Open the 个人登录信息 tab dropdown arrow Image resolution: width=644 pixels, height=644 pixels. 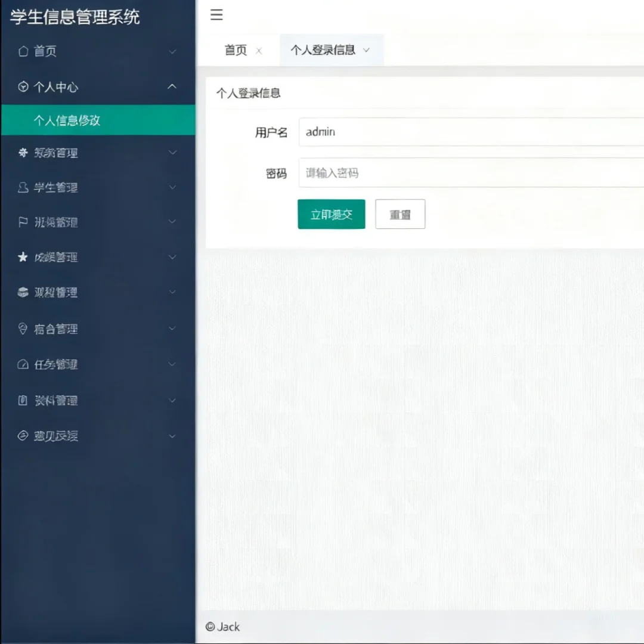point(367,51)
